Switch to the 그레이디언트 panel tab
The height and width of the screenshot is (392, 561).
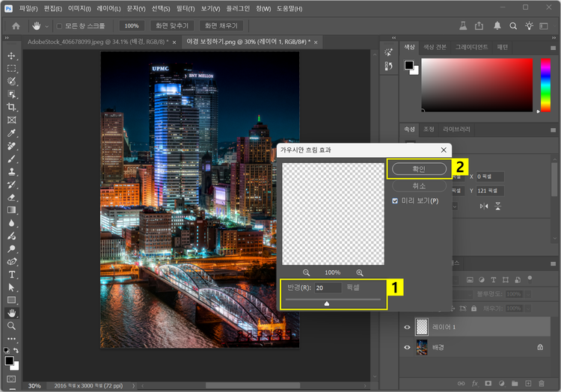point(470,46)
